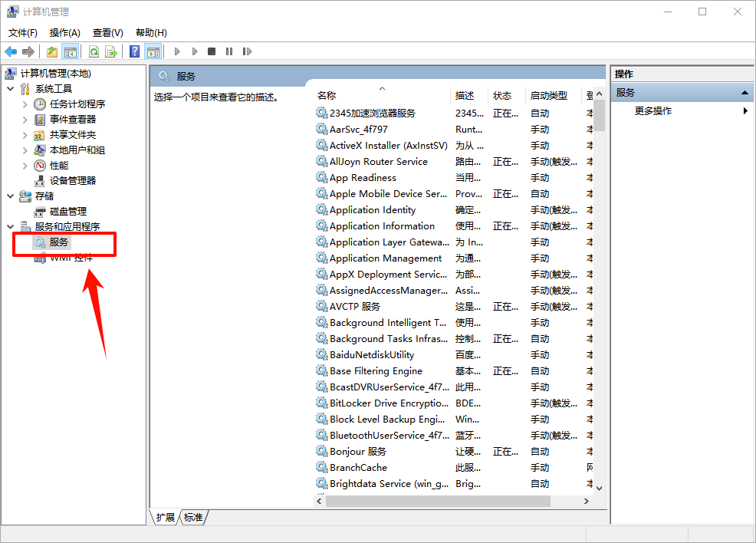Collapse the 服务和应用程序 tree node

[11, 227]
